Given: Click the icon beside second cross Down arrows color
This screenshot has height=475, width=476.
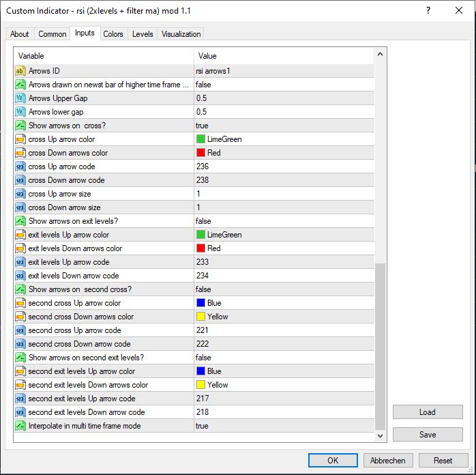Looking at the screenshot, I should click(x=20, y=317).
